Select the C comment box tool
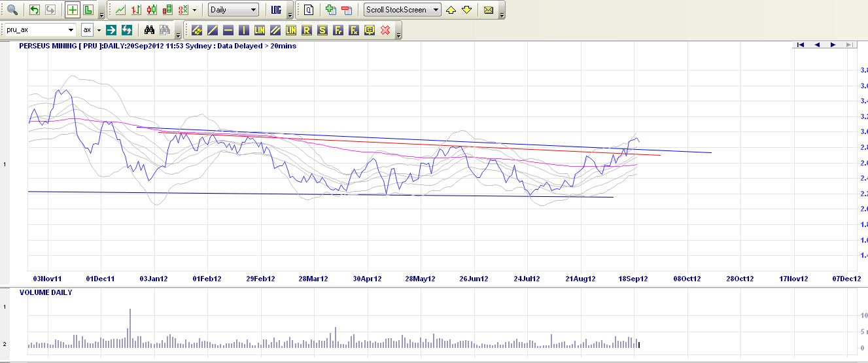This screenshot has height=363, width=868. pos(370,30)
